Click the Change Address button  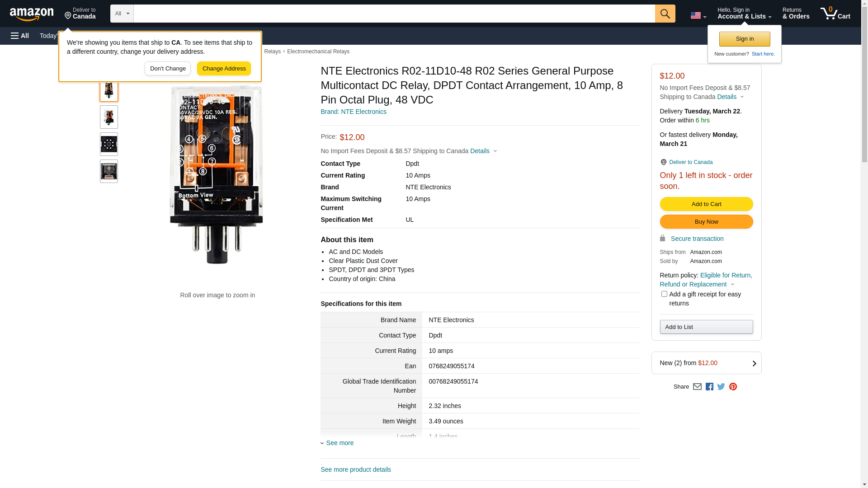coord(224,69)
